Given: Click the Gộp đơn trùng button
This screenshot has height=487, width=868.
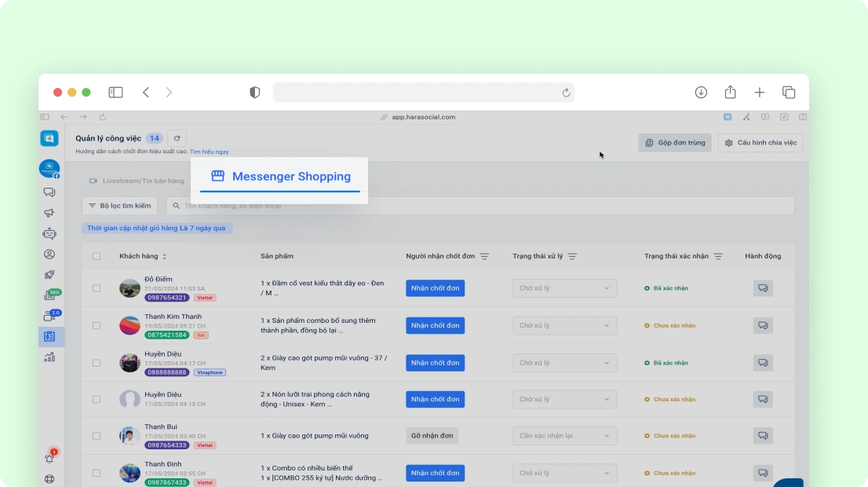Looking at the screenshot, I should click(x=675, y=143).
